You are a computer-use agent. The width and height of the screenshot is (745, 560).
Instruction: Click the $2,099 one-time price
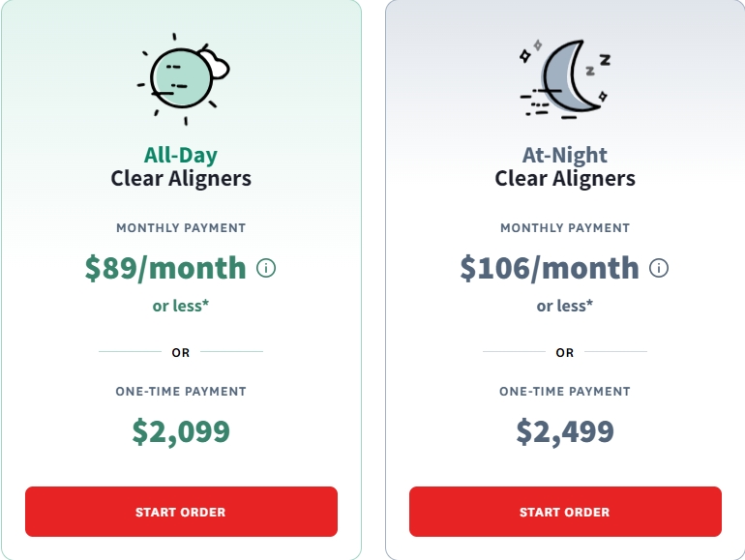pyautogui.click(x=181, y=431)
